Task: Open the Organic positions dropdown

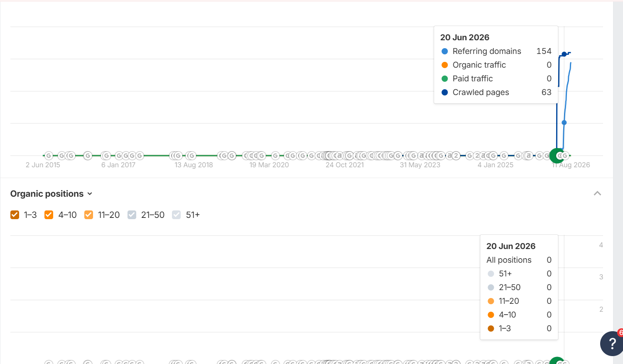Action: tap(51, 194)
